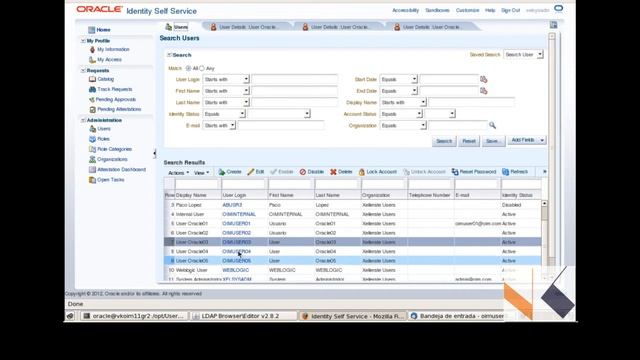Open Pending Attestations icon
This screenshot has height=360, width=640.
coord(93,109)
